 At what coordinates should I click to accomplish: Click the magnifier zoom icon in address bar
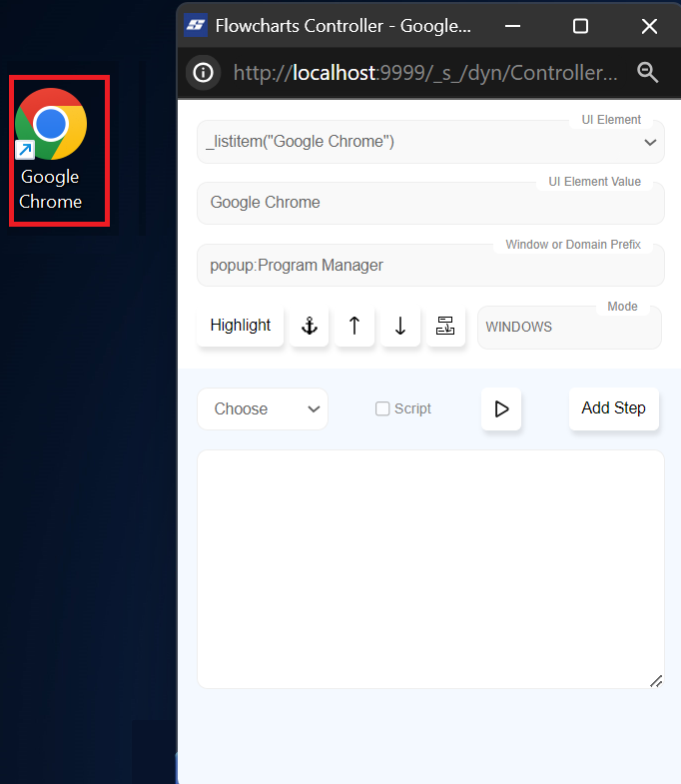[648, 72]
